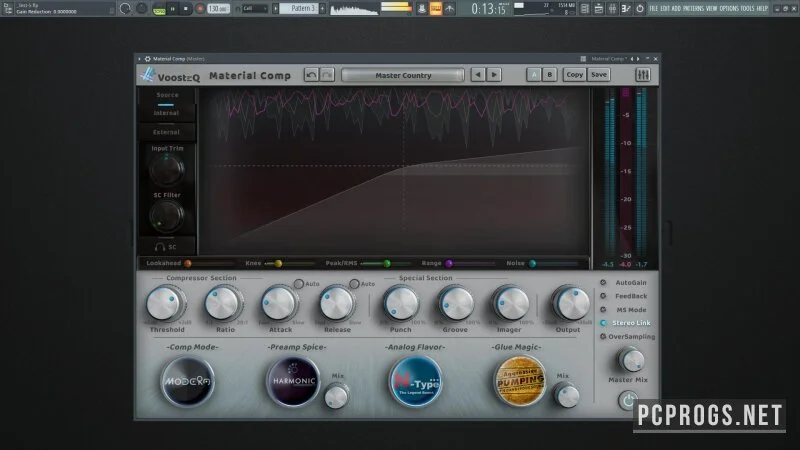
Task: Enable Attack Auto mode
Action: point(298,284)
